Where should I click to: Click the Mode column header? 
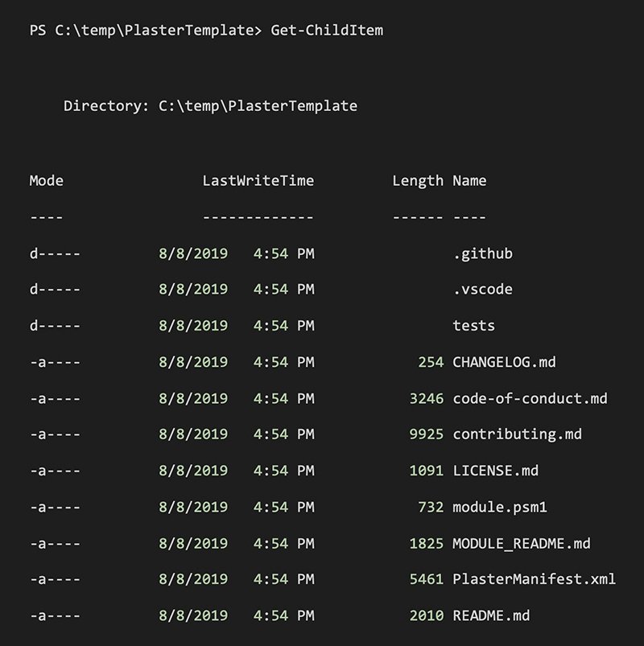(47, 181)
